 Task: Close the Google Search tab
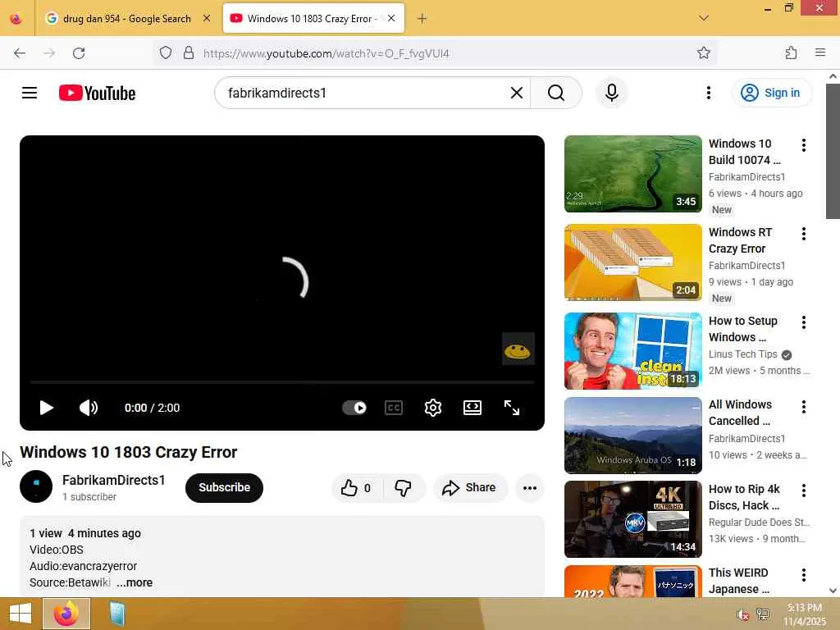[x=206, y=18]
